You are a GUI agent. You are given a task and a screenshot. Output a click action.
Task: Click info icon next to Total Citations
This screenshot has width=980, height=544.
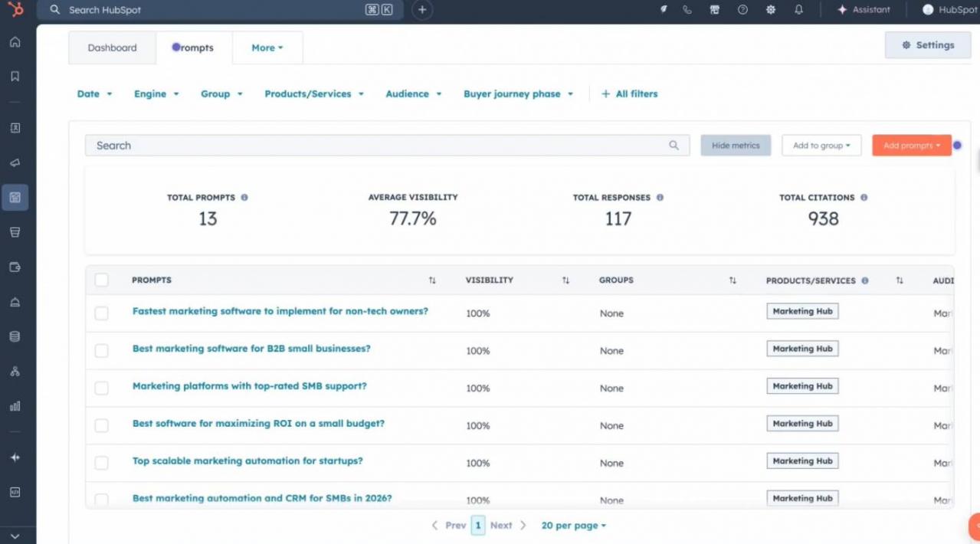(864, 198)
